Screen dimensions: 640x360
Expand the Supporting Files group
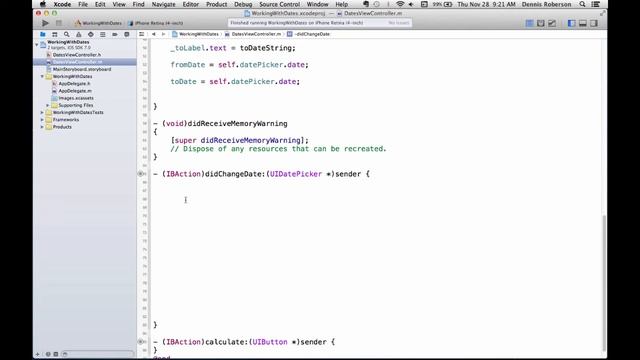(48, 105)
